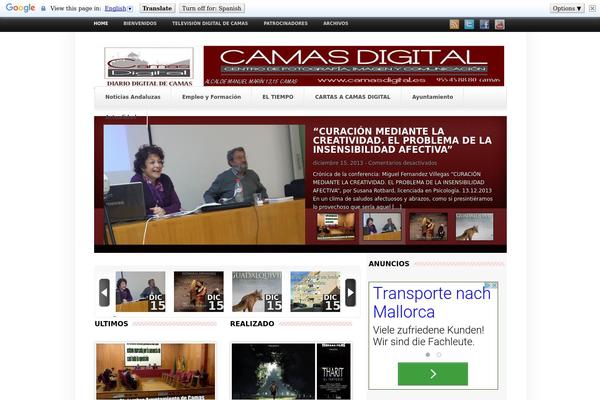Open Empleo y Formación tab

click(212, 97)
